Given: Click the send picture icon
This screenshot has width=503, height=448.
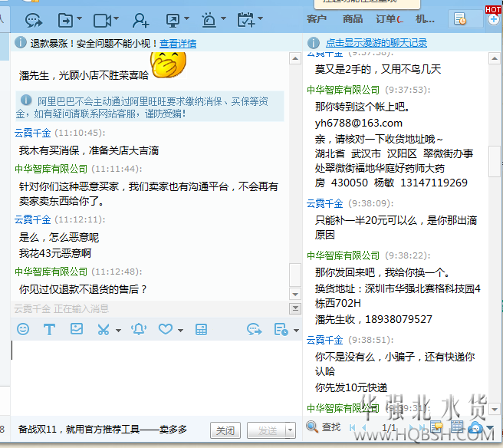Looking at the screenshot, I should pyautogui.click(x=77, y=329).
